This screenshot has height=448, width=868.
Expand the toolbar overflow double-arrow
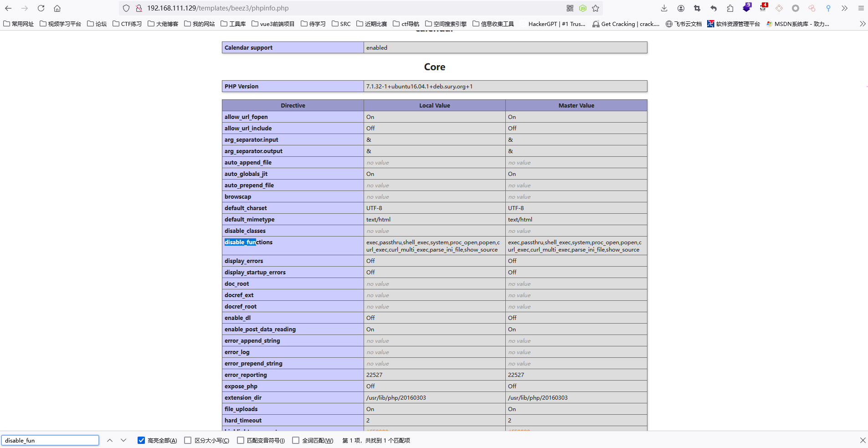pos(845,8)
